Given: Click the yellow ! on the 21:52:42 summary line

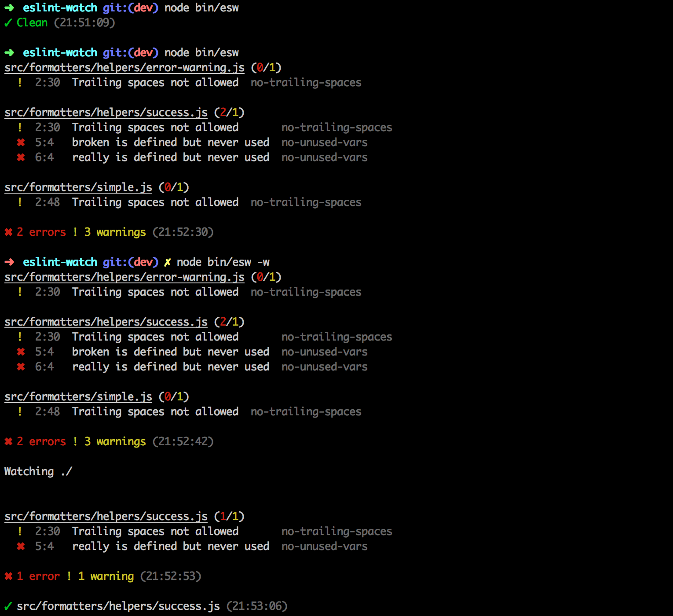Looking at the screenshot, I should (x=75, y=442).
